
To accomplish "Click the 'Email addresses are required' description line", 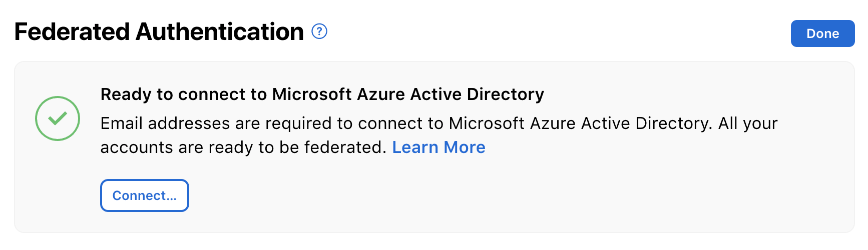I will [x=439, y=123].
